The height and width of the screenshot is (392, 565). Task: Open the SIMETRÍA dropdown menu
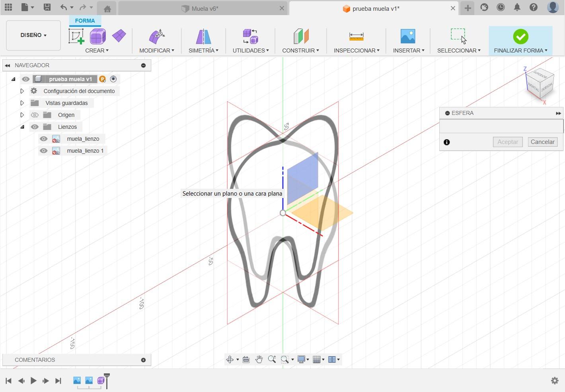click(x=203, y=50)
